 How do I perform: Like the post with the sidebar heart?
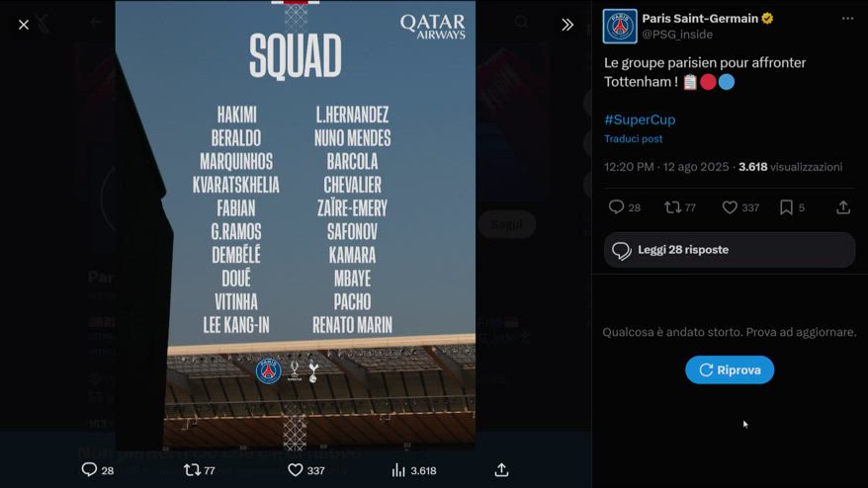click(x=730, y=207)
